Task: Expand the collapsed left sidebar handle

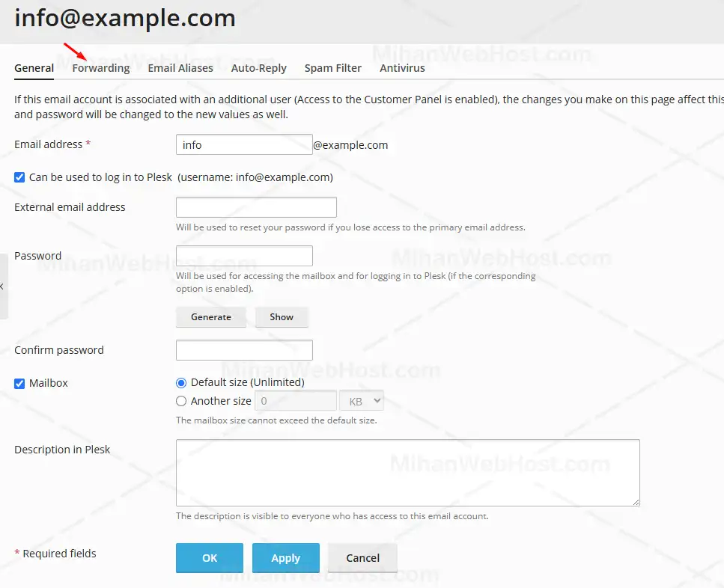Action: coord(3,287)
